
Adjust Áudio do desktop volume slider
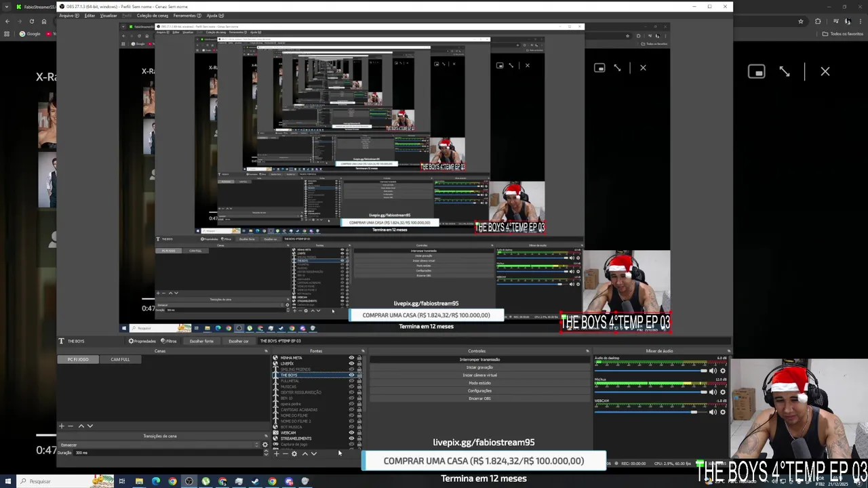tap(650, 371)
